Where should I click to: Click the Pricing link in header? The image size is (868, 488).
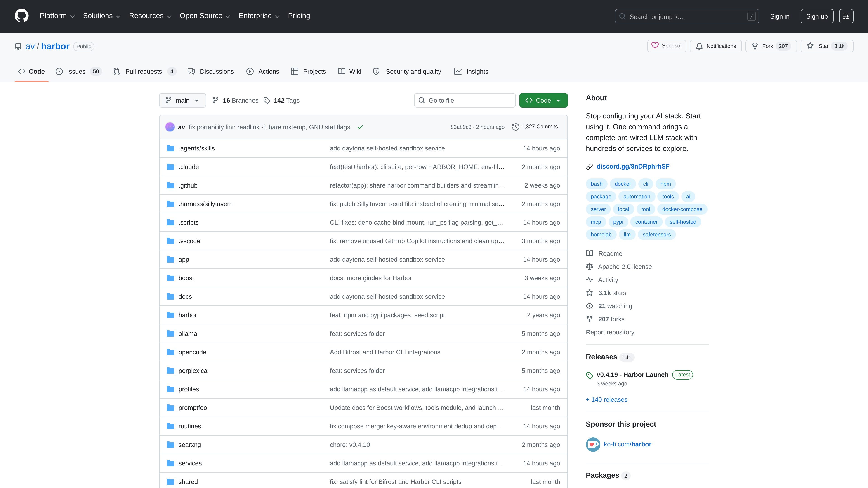click(299, 16)
